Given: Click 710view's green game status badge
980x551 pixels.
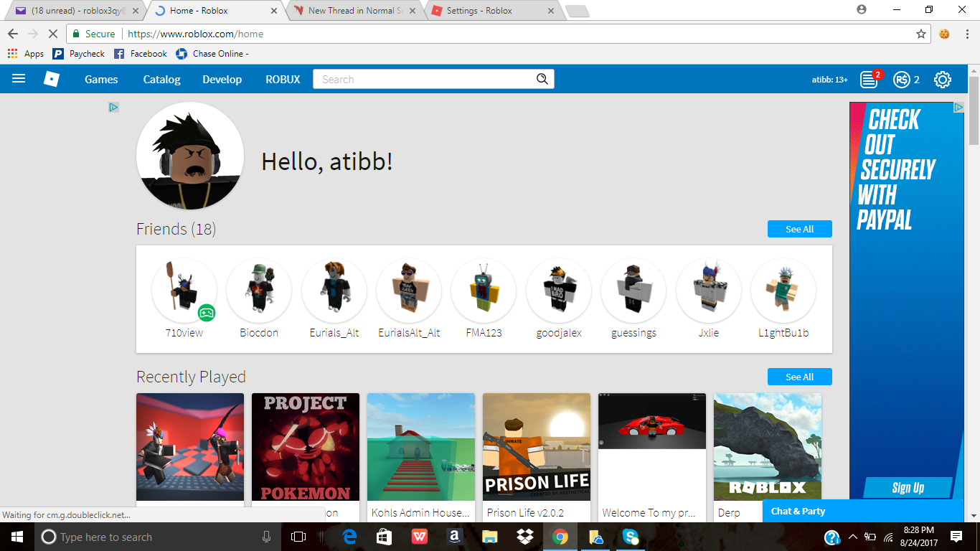Looking at the screenshot, I should click(x=204, y=311).
